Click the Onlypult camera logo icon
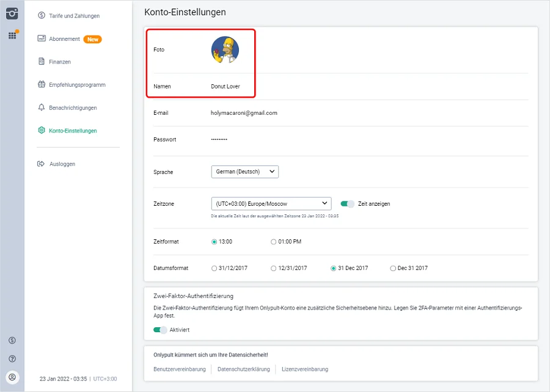The image size is (550, 392). point(12,13)
